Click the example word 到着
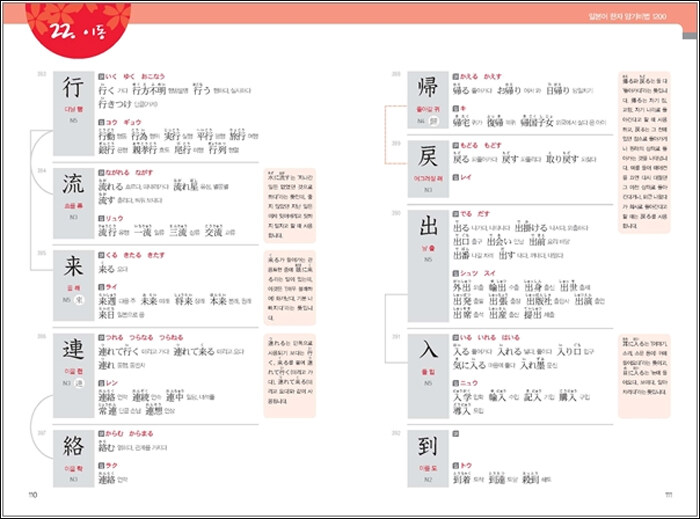700x519 pixels. pyautogui.click(x=462, y=478)
